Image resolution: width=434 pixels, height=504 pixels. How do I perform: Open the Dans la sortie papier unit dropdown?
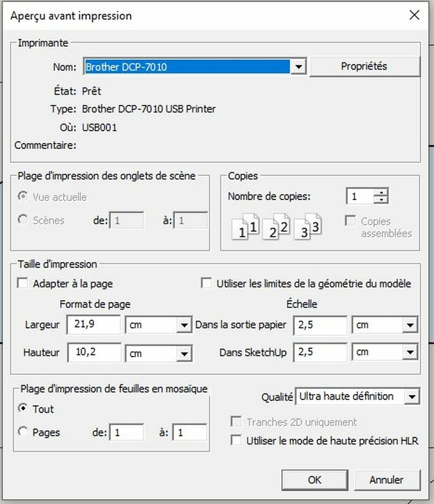point(410,325)
